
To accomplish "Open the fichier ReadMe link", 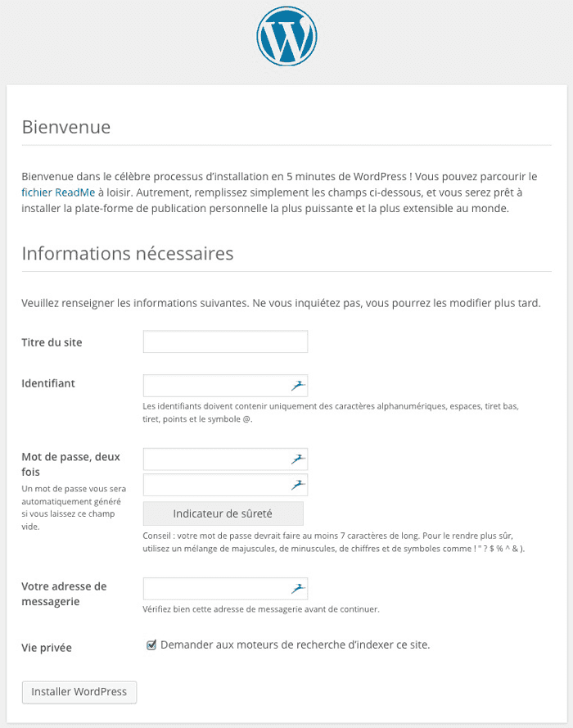I will [58, 192].
